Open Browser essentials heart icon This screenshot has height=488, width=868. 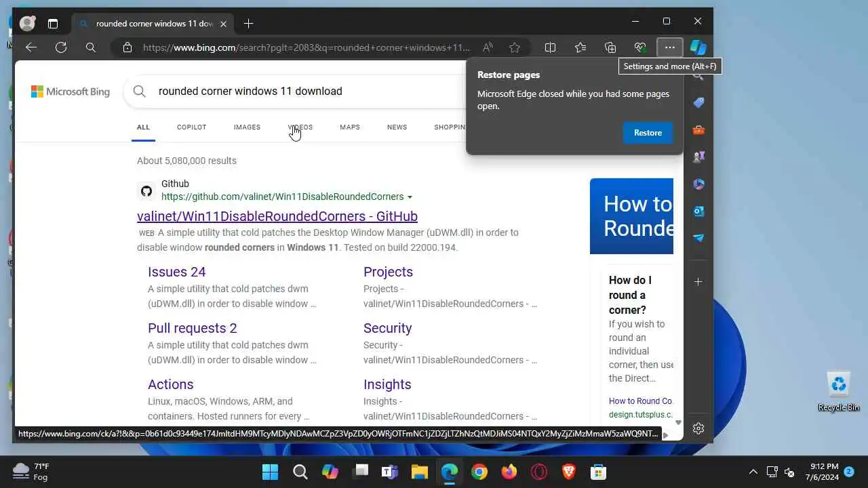coord(640,47)
